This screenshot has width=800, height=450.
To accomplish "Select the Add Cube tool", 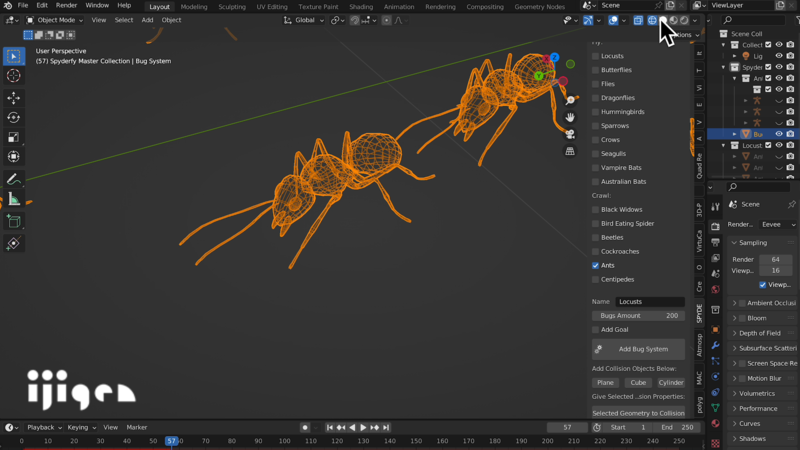I will [14, 221].
